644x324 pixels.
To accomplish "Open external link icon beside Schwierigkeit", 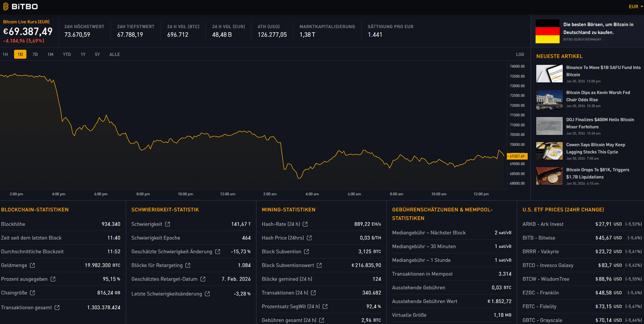I will [167, 224].
